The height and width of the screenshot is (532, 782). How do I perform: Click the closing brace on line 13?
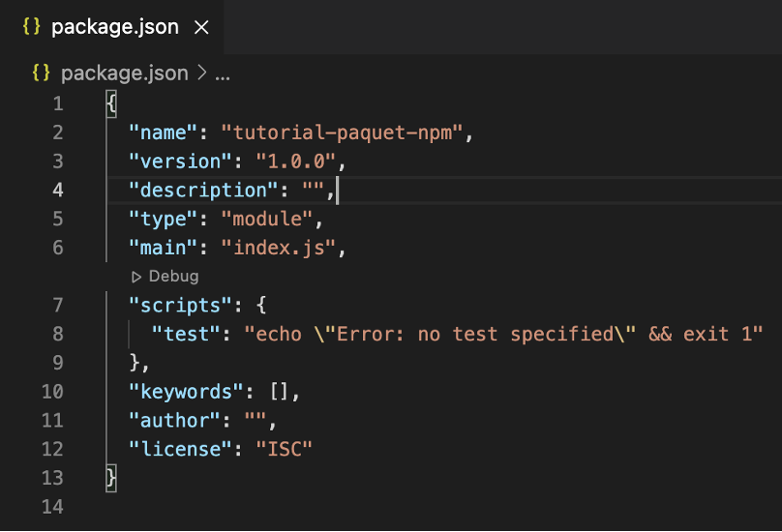click(110, 478)
